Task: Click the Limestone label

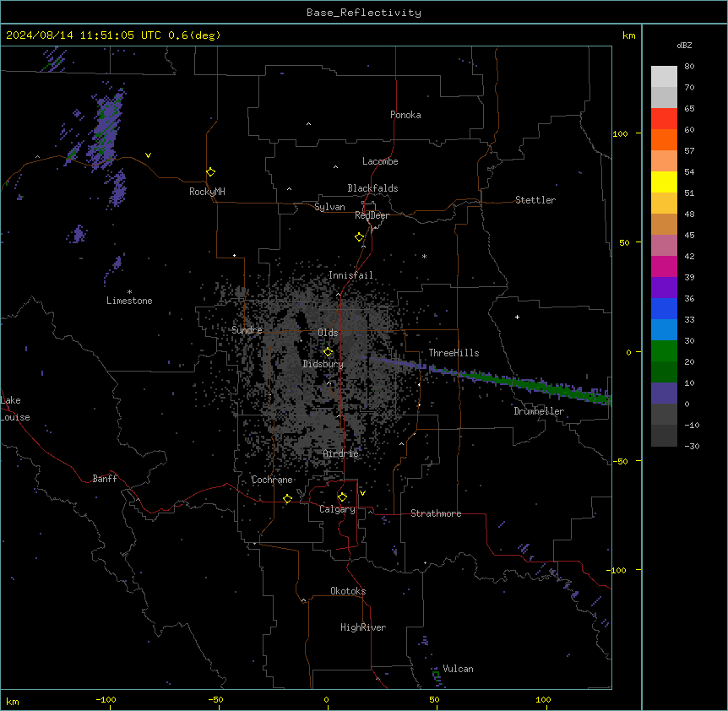Action: pos(129,301)
